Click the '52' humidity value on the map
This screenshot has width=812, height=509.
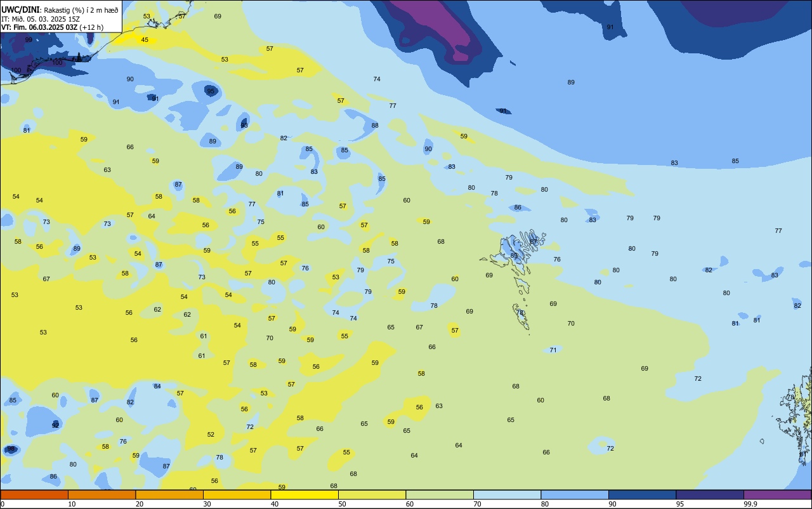[211, 435]
